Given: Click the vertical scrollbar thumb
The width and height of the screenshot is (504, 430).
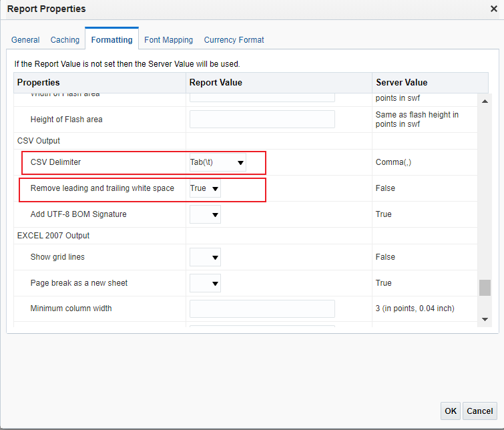Looking at the screenshot, I should [485, 287].
